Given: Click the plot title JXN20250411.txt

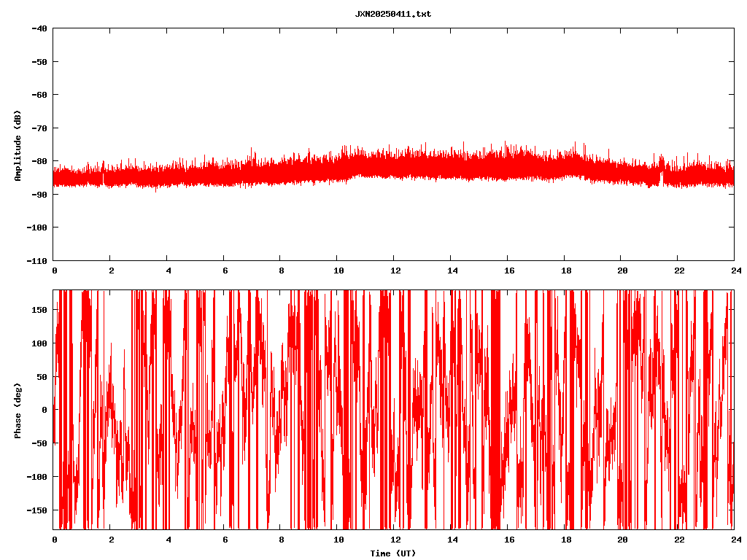Looking at the screenshot, I should (x=393, y=15).
